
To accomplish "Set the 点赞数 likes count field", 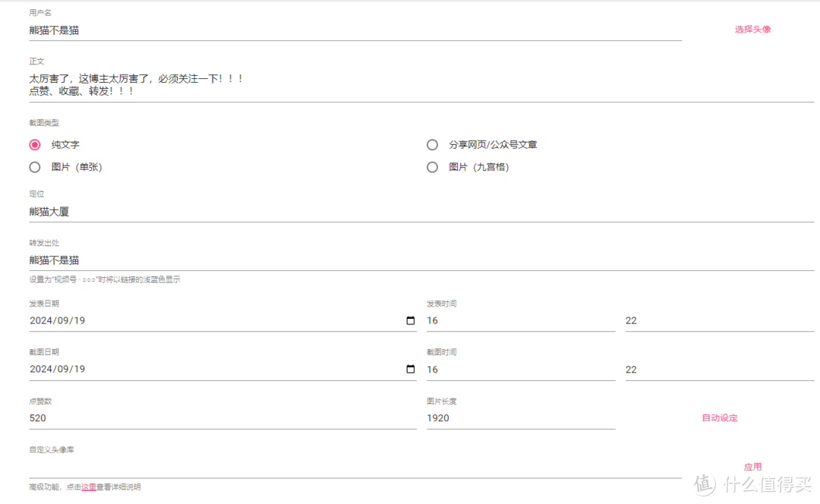I will click(x=222, y=418).
